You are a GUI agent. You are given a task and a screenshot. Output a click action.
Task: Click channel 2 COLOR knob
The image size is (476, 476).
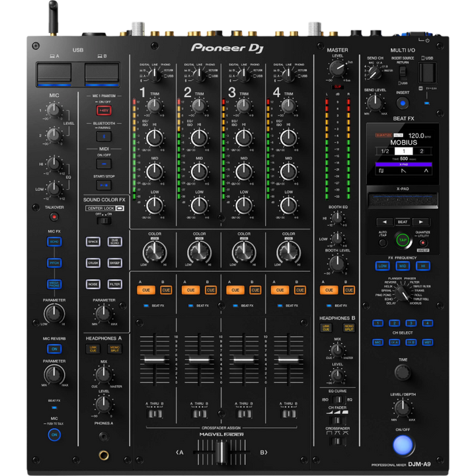click(x=199, y=251)
